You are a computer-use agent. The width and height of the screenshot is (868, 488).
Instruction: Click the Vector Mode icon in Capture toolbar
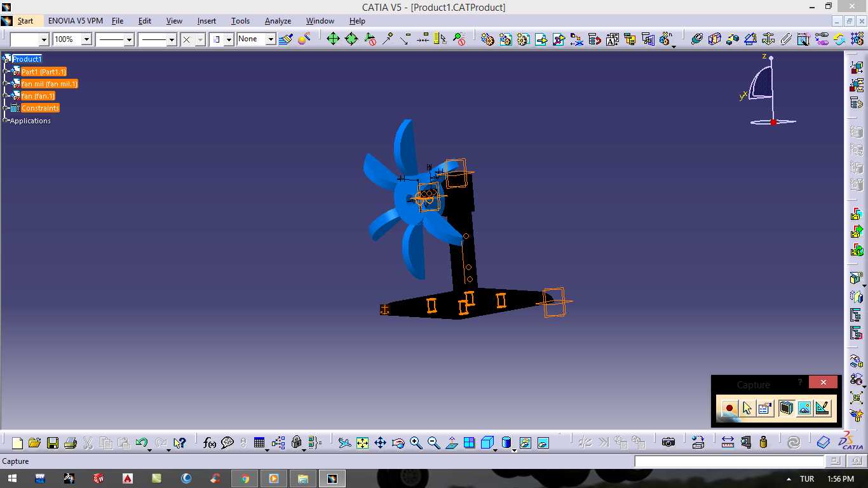[823, 409]
